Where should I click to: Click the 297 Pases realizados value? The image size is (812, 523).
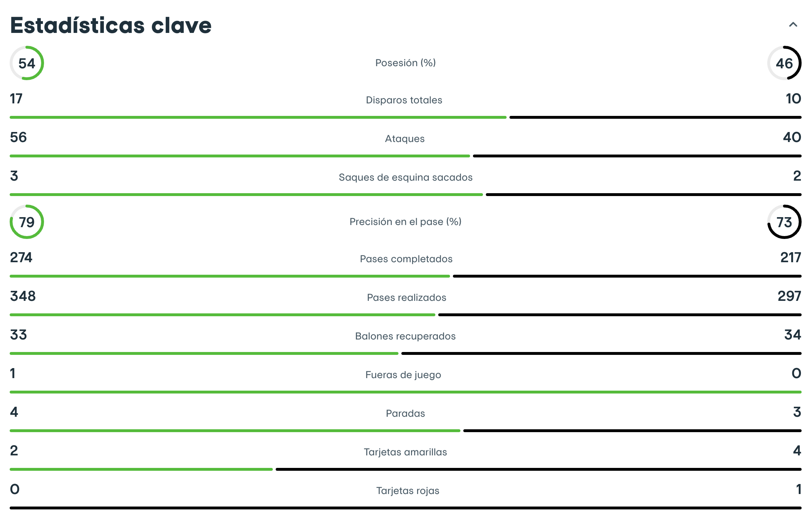pyautogui.click(x=789, y=296)
